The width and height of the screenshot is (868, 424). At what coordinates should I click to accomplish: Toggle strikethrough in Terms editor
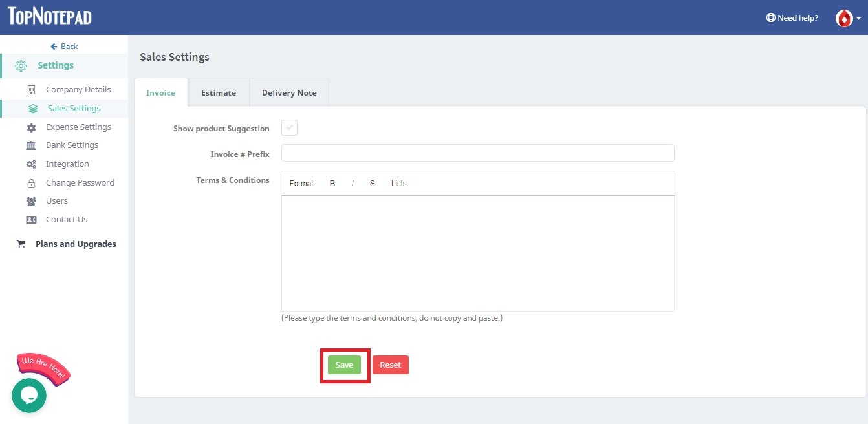(372, 184)
